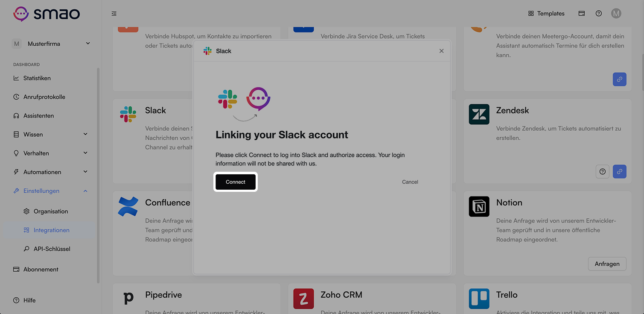Click 'Linking your Slack account' heading

pos(282,135)
